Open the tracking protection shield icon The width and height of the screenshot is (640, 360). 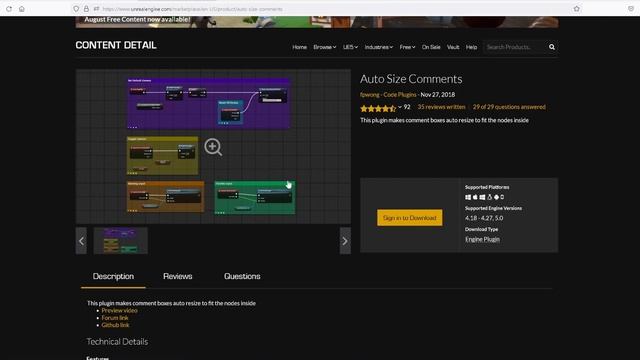76,9
